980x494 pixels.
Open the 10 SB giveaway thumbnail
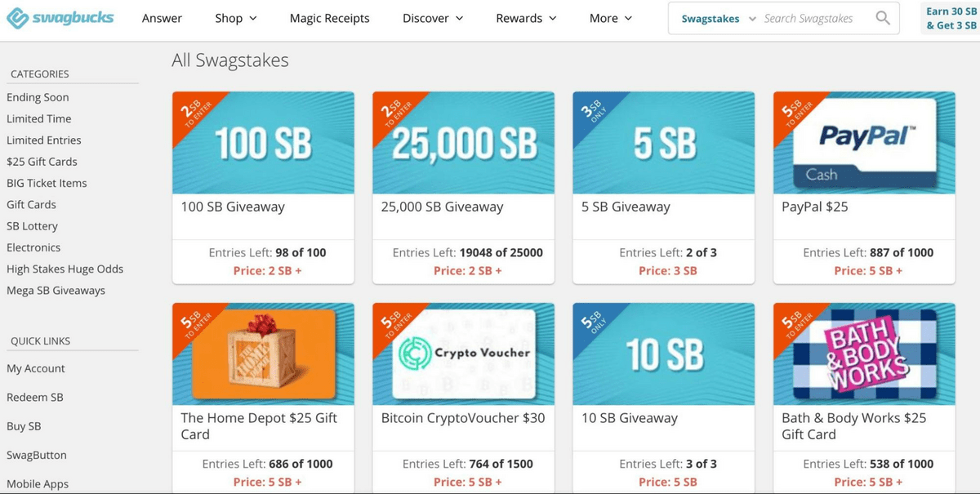(664, 354)
